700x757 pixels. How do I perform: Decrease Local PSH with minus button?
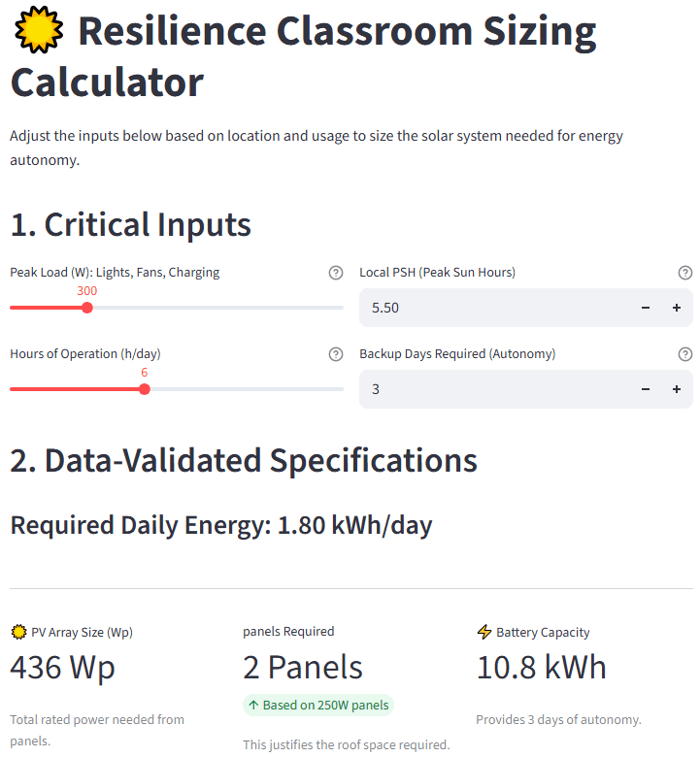[x=646, y=308]
